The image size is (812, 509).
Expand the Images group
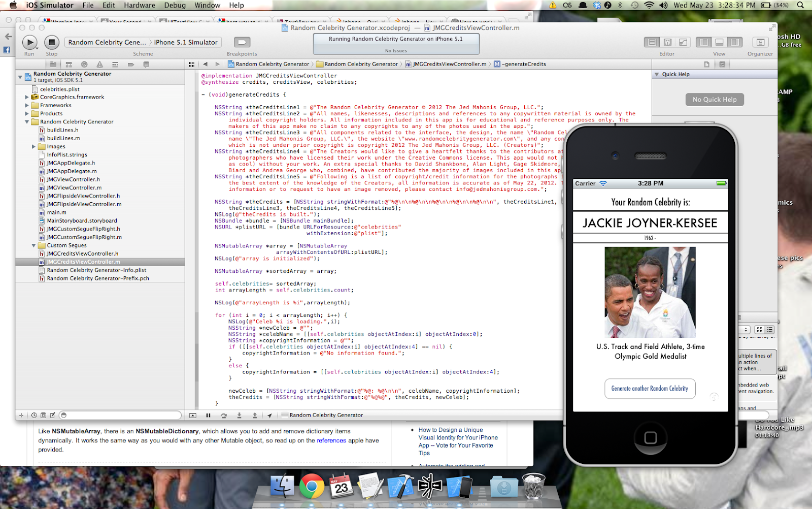coord(33,147)
